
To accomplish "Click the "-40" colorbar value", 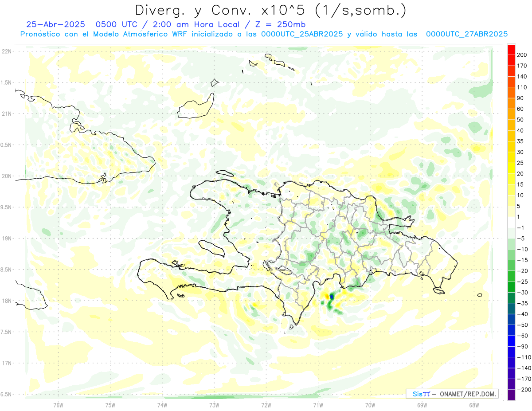I will point(523,314).
